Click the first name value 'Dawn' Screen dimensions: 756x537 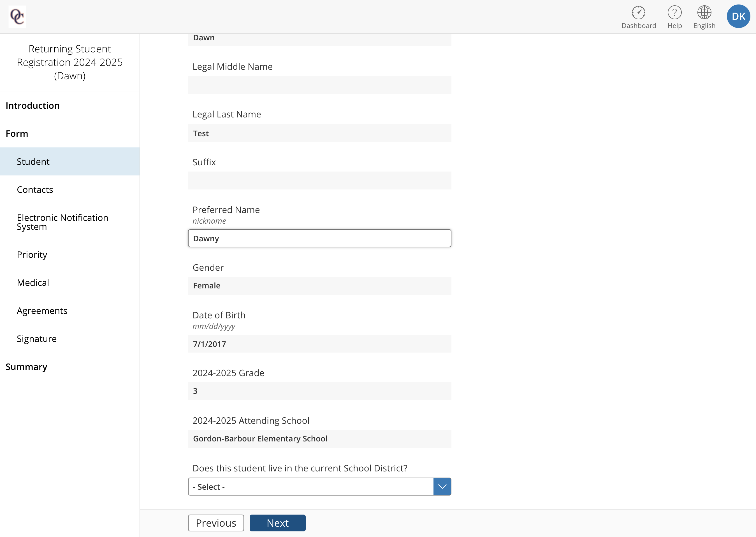(204, 38)
